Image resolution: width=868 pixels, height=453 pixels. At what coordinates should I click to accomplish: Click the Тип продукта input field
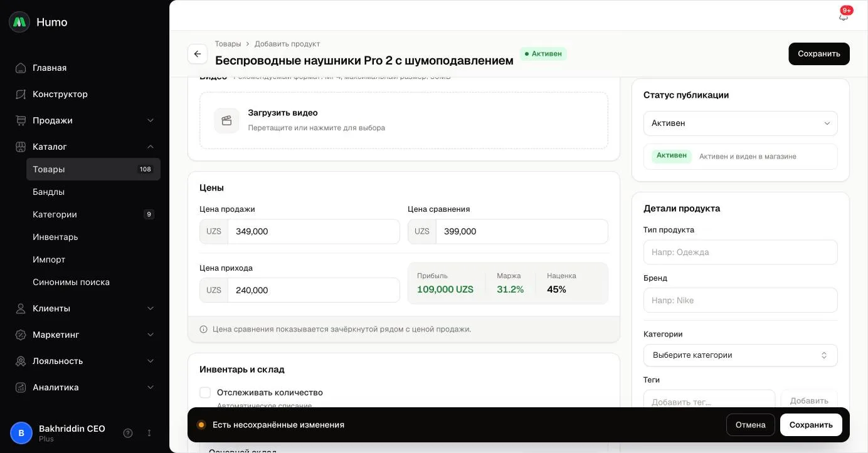[x=740, y=253]
